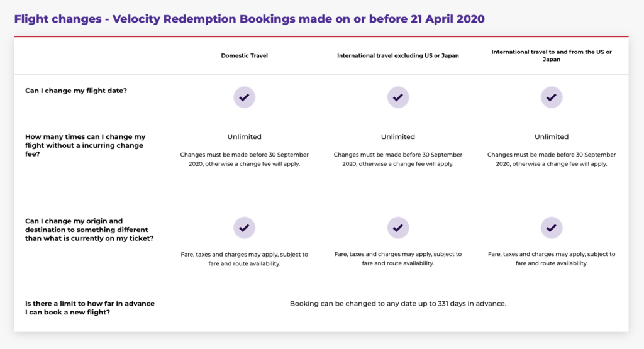Click the 331 days in advance booking text

pyautogui.click(x=398, y=304)
